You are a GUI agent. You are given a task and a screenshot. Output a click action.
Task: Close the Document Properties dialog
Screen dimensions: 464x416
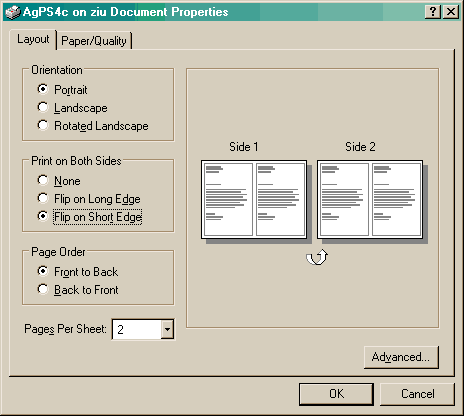pos(451,12)
